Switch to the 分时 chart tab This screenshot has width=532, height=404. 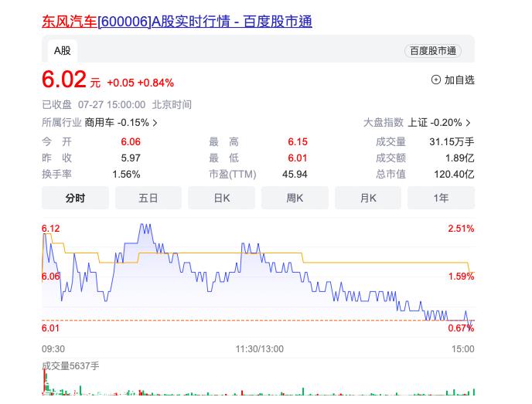75,198
